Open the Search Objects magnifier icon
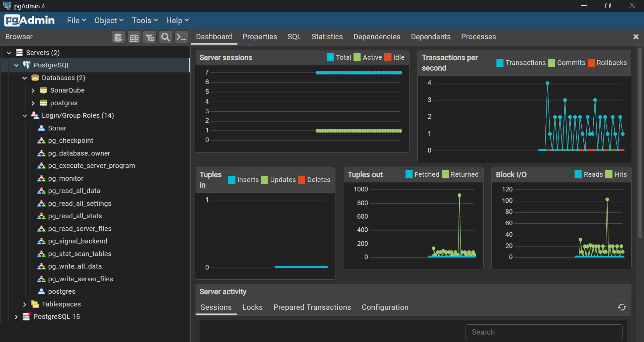 click(x=165, y=37)
